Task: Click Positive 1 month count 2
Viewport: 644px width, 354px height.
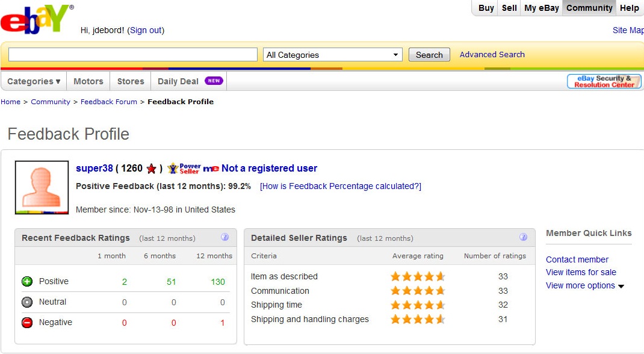Action: point(125,282)
